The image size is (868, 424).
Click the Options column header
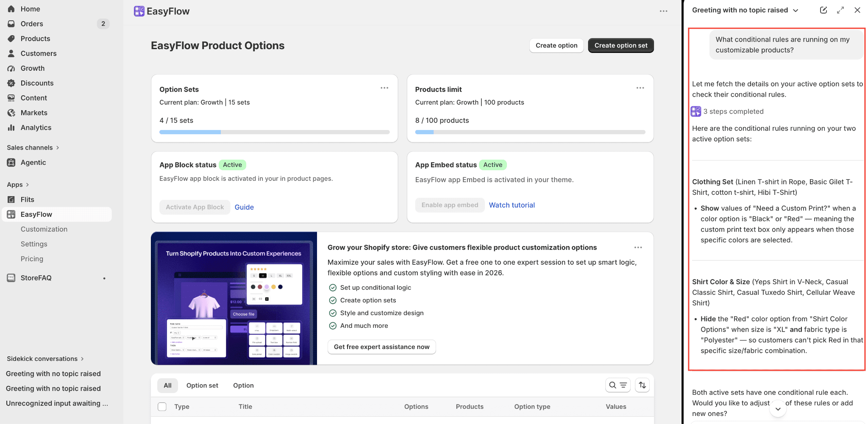tap(416, 407)
